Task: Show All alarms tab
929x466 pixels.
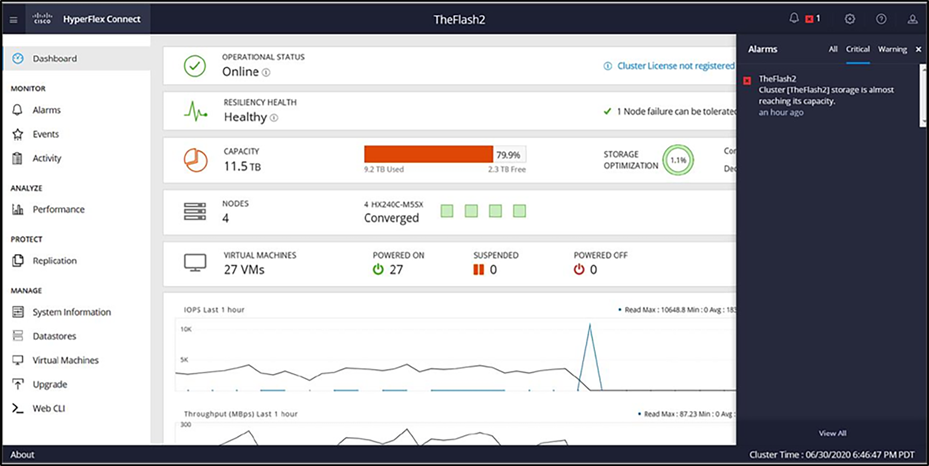Action: (833, 49)
